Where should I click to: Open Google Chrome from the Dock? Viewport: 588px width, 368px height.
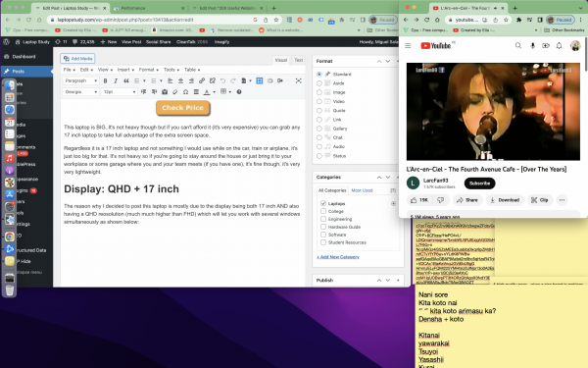click(x=10, y=237)
